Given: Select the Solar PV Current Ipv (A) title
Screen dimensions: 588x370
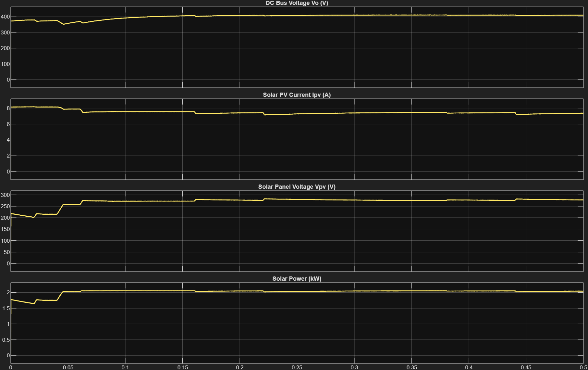Looking at the screenshot, I should (x=297, y=95).
